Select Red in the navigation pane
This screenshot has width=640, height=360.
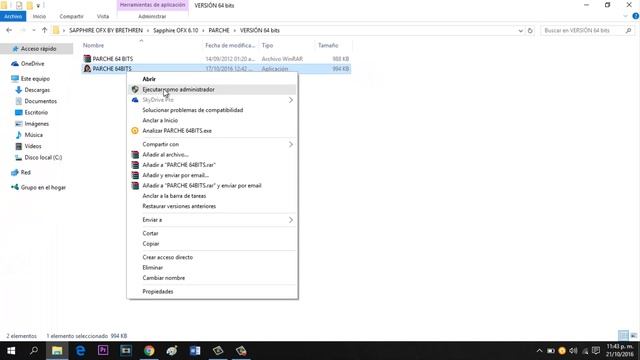pos(25,172)
